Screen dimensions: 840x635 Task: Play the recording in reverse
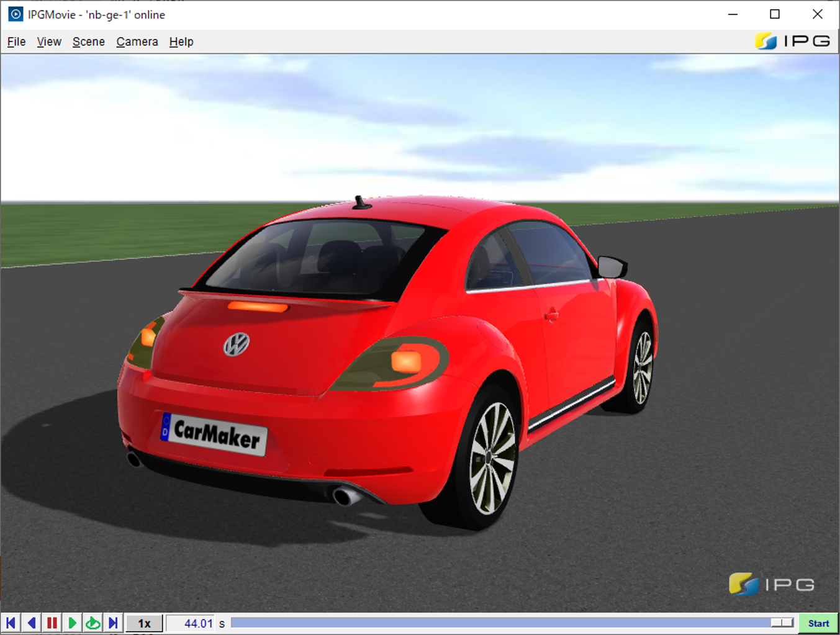(x=31, y=623)
